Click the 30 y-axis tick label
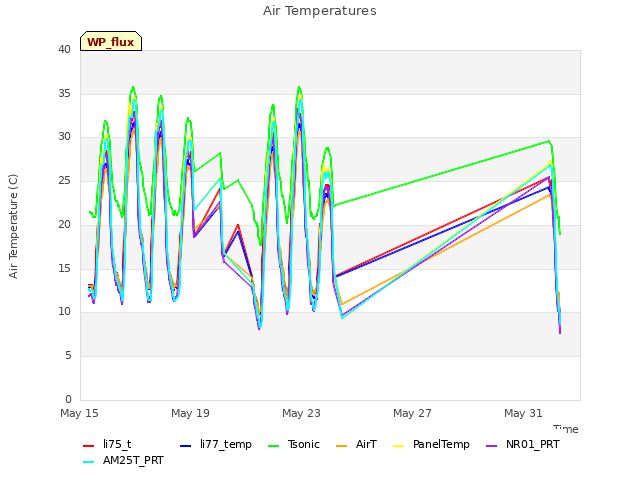The height and width of the screenshot is (480, 640). pos(64,137)
